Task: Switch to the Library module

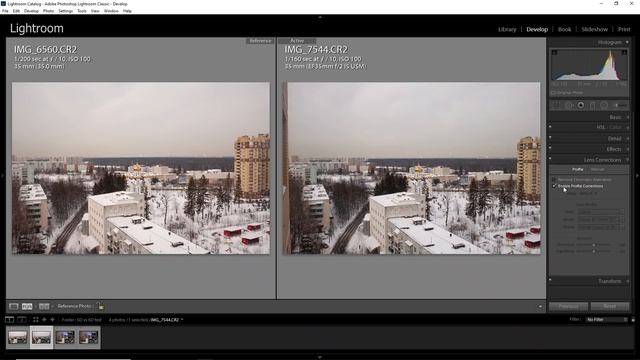Action: click(x=507, y=29)
